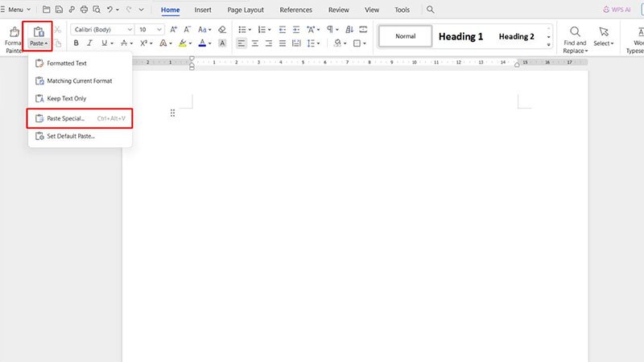Decrease font size with A- icon
Screen dimensions: 644x362
pos(187,30)
